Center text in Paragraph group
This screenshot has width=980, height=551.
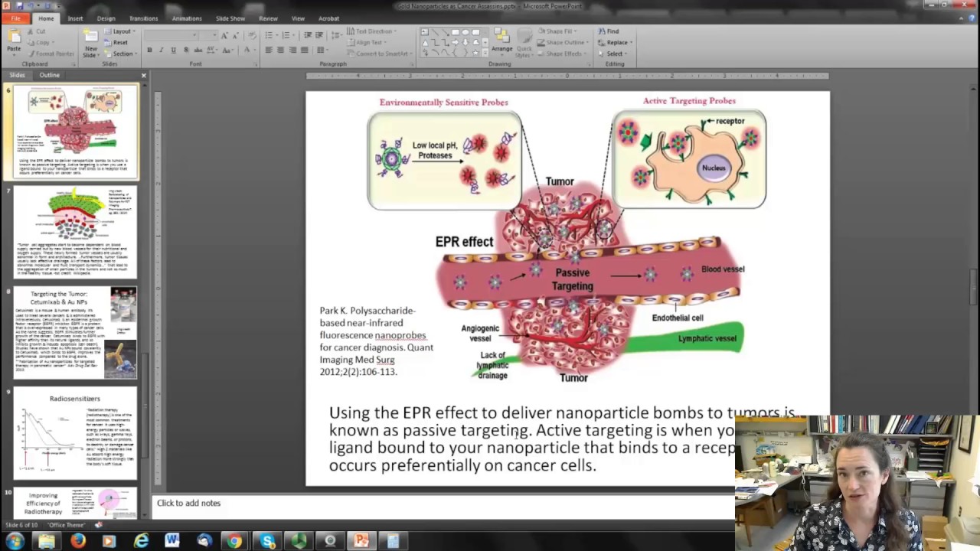point(281,50)
